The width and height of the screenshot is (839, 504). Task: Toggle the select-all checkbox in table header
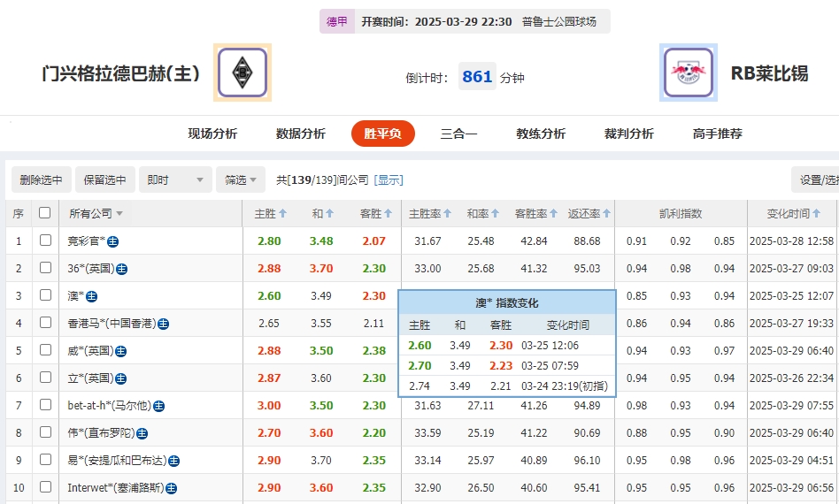(45, 213)
